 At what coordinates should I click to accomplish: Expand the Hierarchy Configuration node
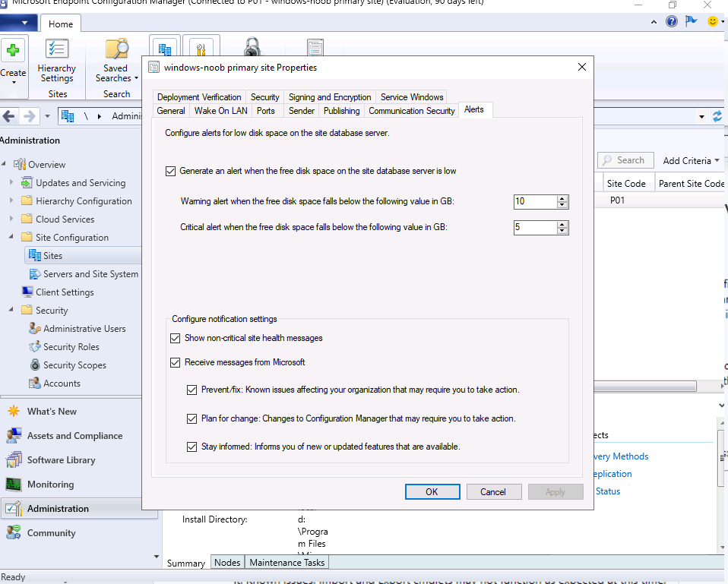pos(11,200)
